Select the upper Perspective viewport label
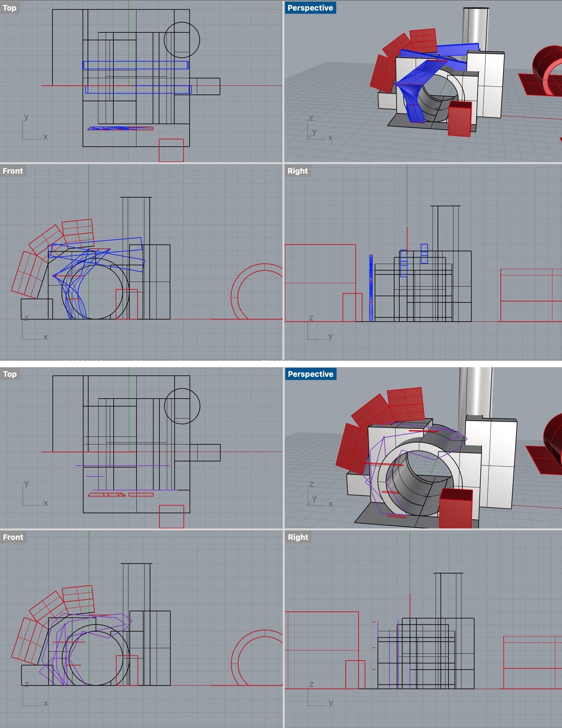Screen dimensions: 562x728 coord(310,8)
